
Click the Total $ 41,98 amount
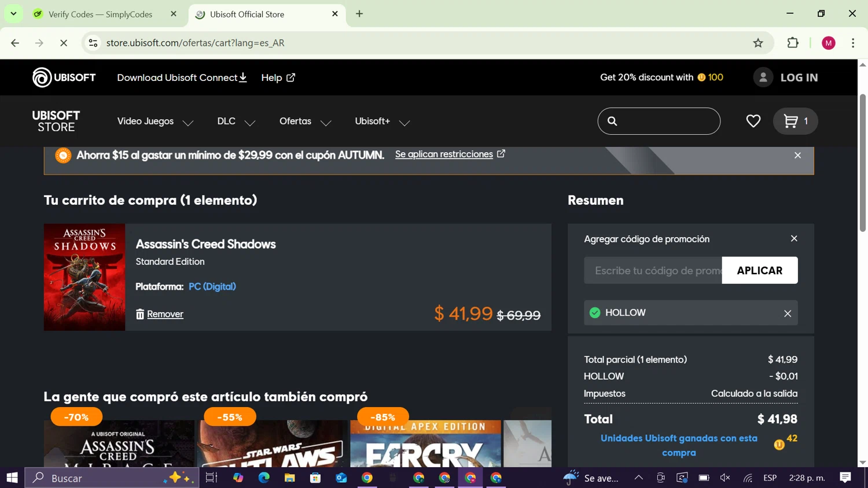click(x=777, y=419)
